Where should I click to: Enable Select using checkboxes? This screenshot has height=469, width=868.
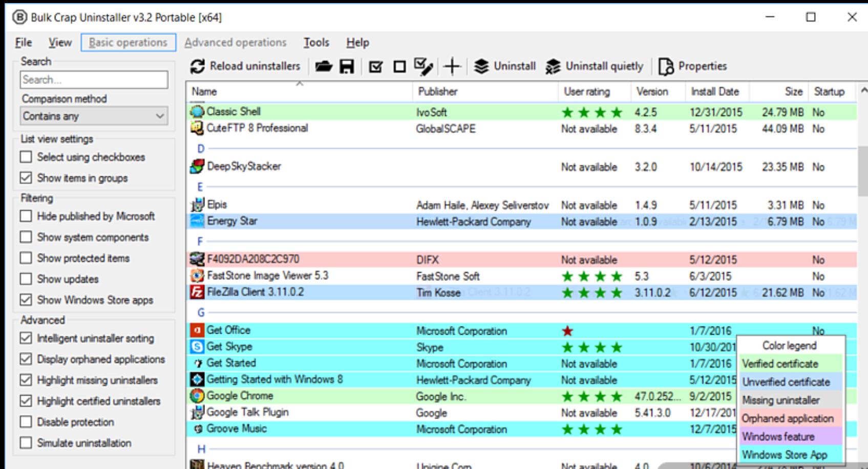pyautogui.click(x=26, y=157)
